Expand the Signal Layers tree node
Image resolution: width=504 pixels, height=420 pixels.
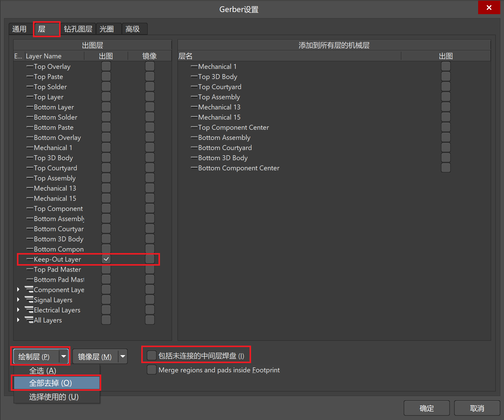click(18, 300)
